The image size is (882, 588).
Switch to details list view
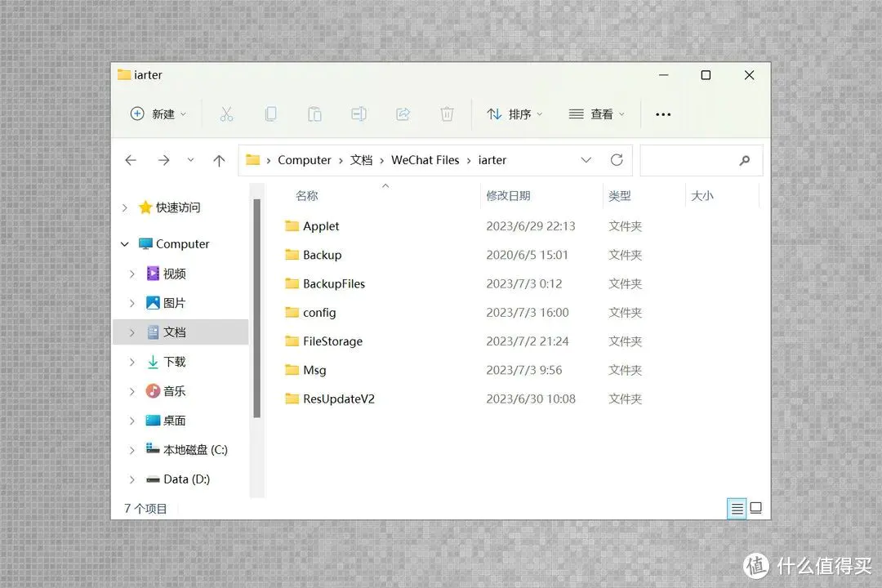pyautogui.click(x=737, y=509)
